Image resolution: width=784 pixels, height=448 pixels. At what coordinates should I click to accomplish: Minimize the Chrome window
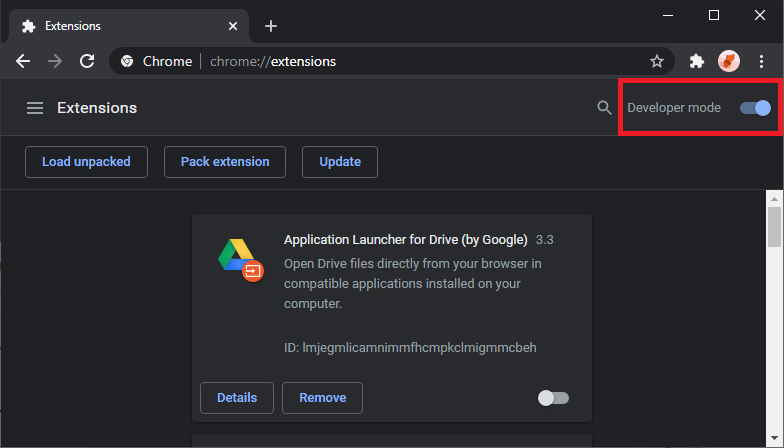[x=668, y=16]
